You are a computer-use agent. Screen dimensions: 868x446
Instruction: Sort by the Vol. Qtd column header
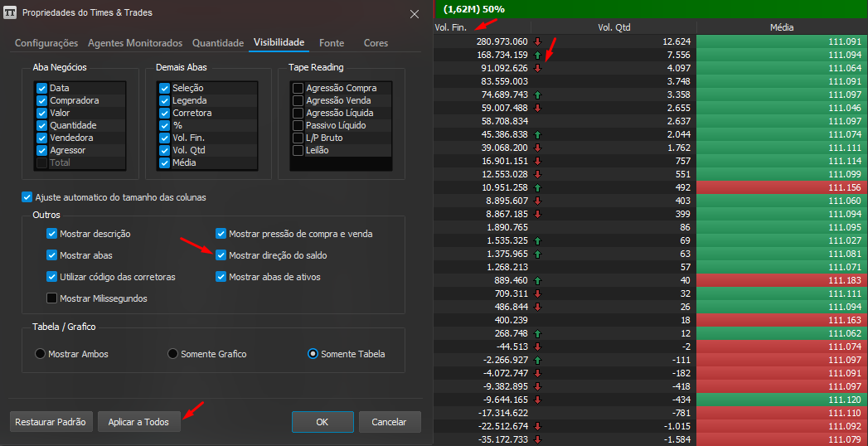tap(614, 27)
